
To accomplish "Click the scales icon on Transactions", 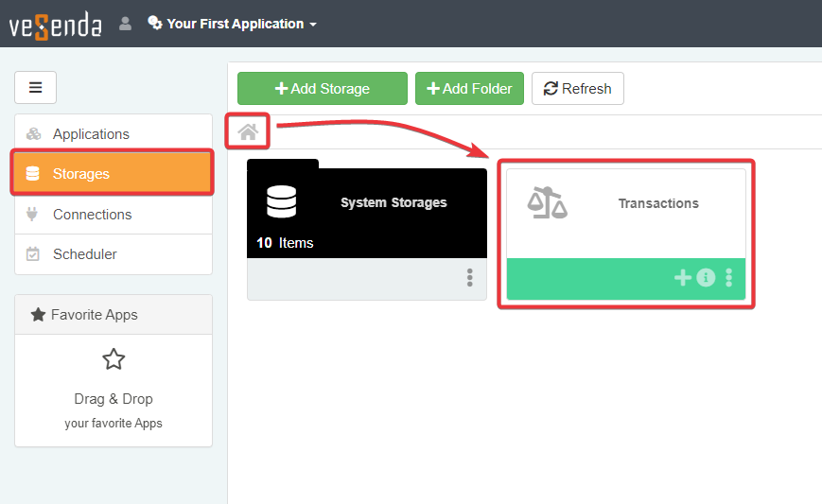I will (548, 202).
